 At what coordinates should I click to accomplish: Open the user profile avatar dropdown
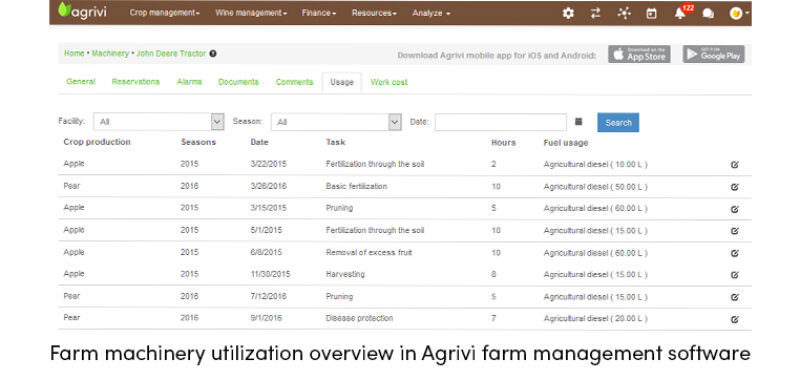pyautogui.click(x=739, y=14)
